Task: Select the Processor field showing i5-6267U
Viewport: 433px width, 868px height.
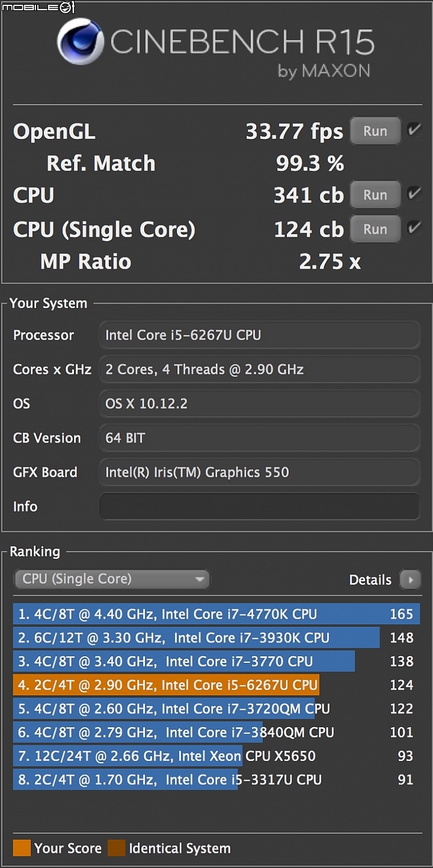Action: pyautogui.click(x=259, y=335)
